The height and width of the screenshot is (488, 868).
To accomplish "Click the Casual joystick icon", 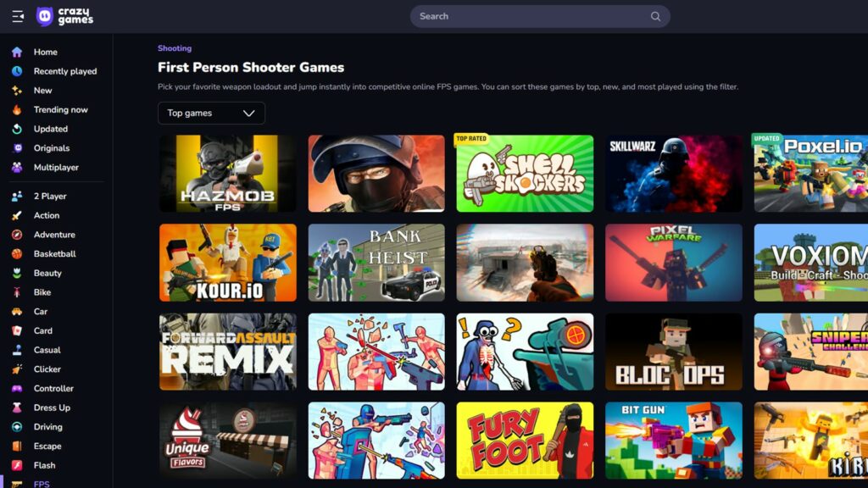I will (x=17, y=350).
